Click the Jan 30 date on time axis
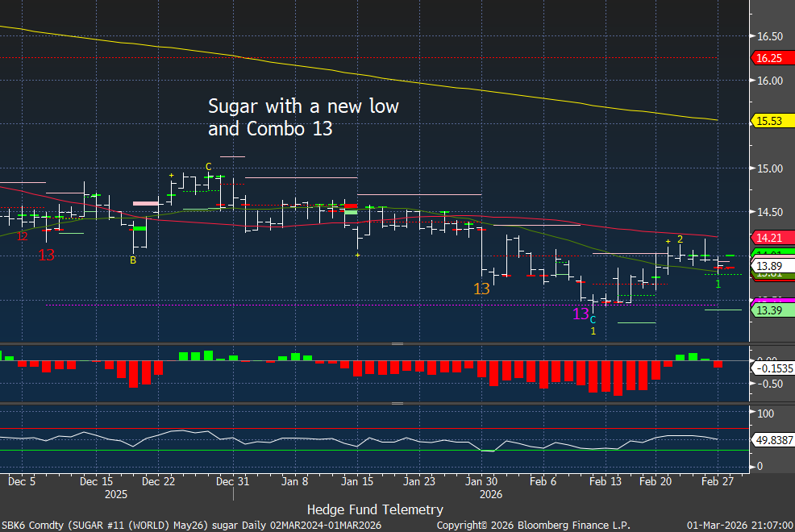This screenshot has width=795, height=532. (x=481, y=481)
